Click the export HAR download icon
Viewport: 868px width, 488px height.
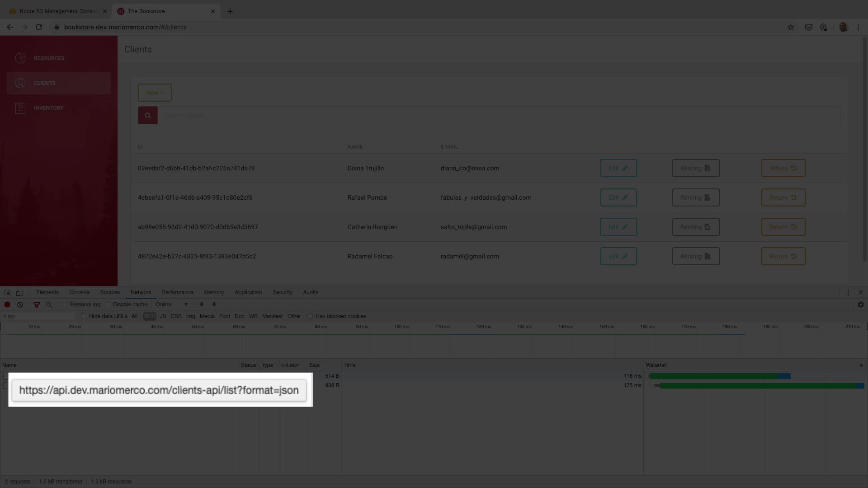214,305
